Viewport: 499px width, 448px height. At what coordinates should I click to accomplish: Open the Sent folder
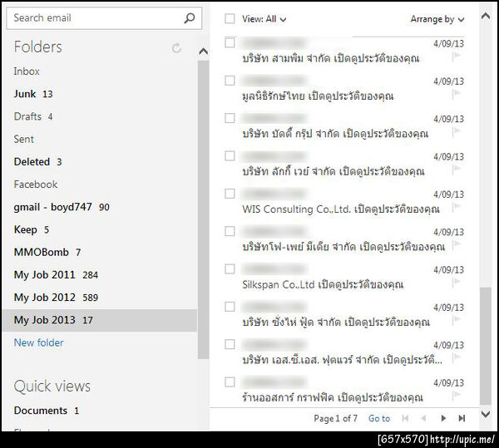coord(24,139)
